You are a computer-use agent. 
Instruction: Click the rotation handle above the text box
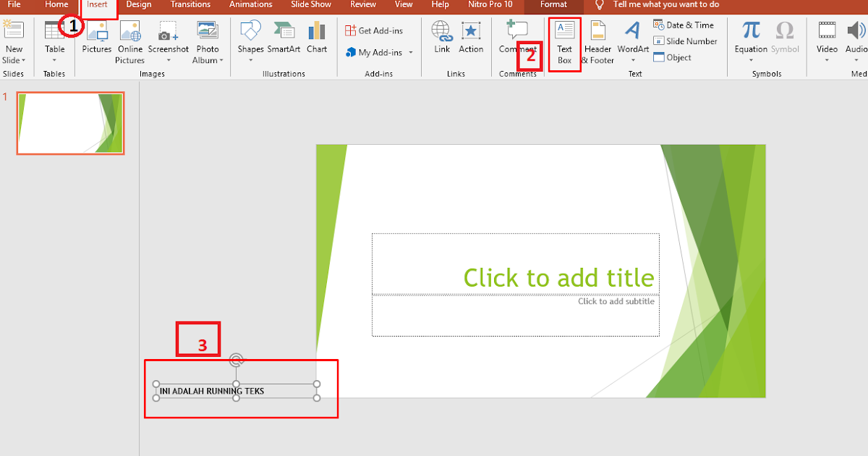(x=236, y=359)
